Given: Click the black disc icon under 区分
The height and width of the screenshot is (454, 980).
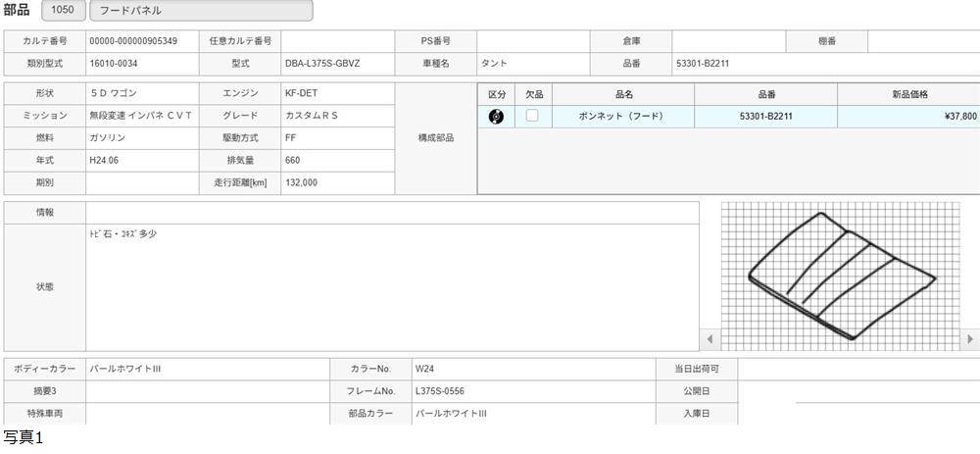Looking at the screenshot, I should point(496,117).
